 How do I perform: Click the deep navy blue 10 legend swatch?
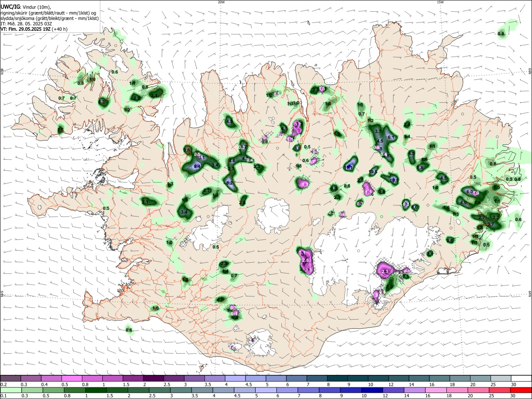372,390
